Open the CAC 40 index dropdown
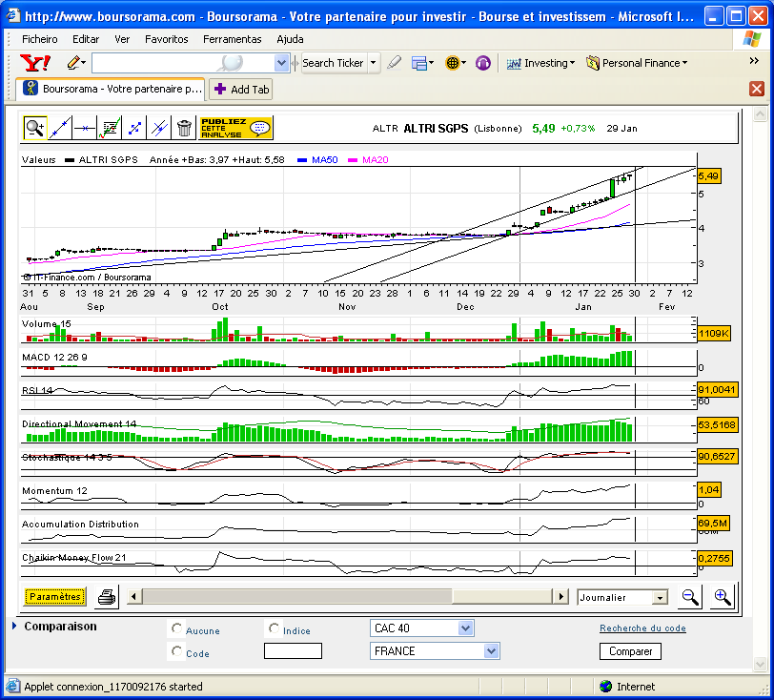The width and height of the screenshot is (774, 700). pyautogui.click(x=421, y=628)
